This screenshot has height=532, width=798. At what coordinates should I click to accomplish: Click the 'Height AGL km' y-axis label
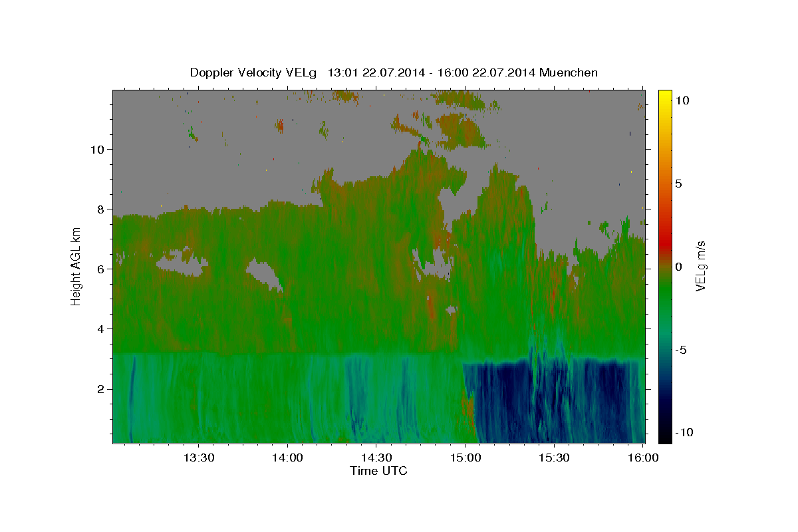click(76, 266)
